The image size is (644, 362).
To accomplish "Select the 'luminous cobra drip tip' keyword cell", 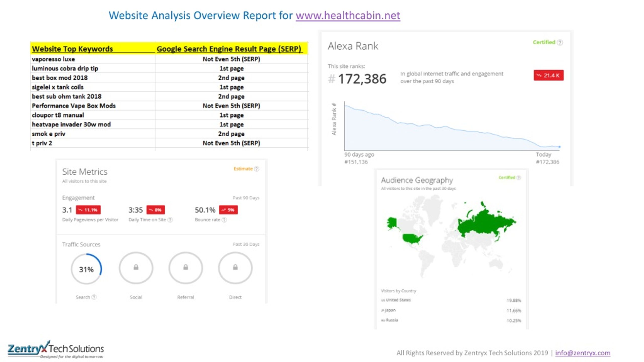I will click(93, 68).
